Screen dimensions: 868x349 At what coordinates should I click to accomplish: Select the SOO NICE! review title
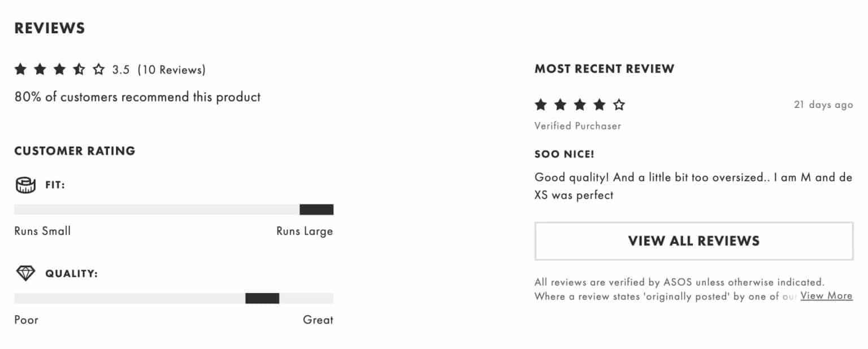click(x=565, y=154)
